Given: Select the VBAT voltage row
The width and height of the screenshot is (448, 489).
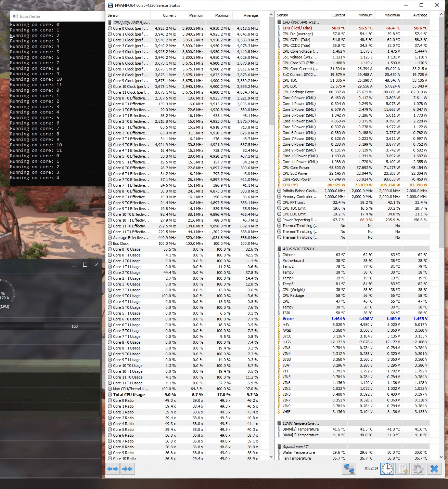Looking at the screenshot, I should pos(353,365).
